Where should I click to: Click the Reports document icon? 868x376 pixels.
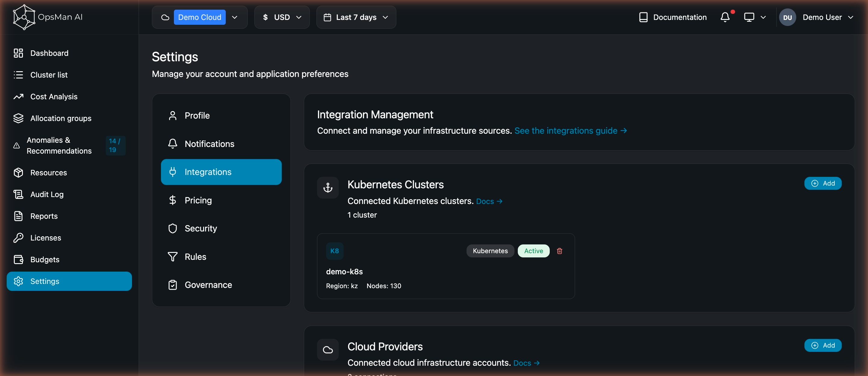coord(18,216)
